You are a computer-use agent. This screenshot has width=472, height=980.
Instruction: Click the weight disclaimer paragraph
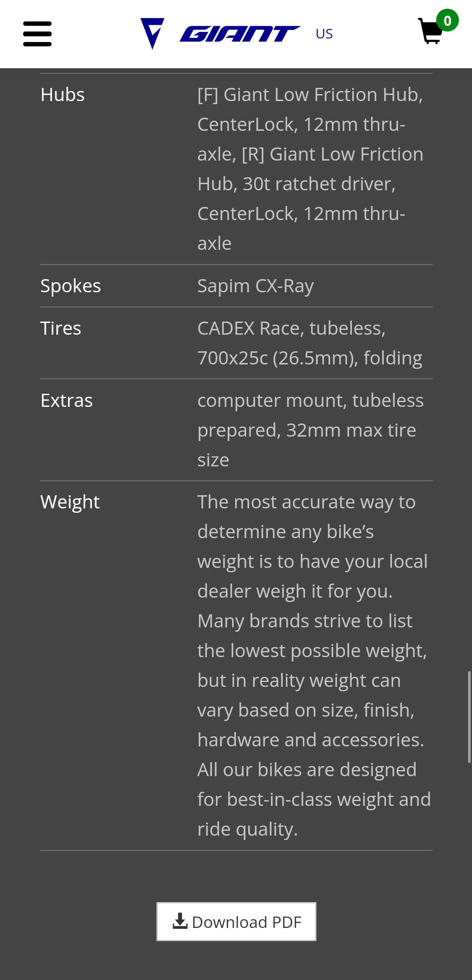tap(312, 665)
